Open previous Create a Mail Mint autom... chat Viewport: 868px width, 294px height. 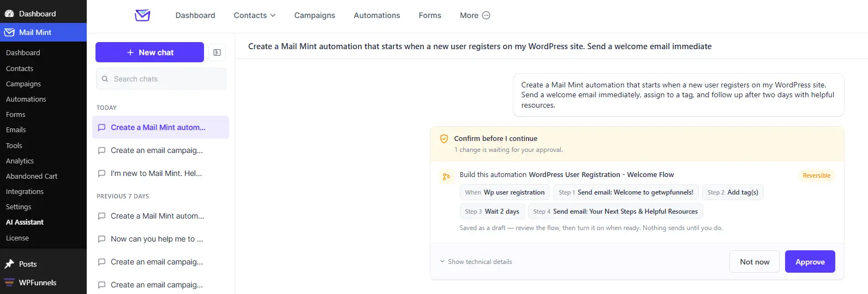point(161,216)
